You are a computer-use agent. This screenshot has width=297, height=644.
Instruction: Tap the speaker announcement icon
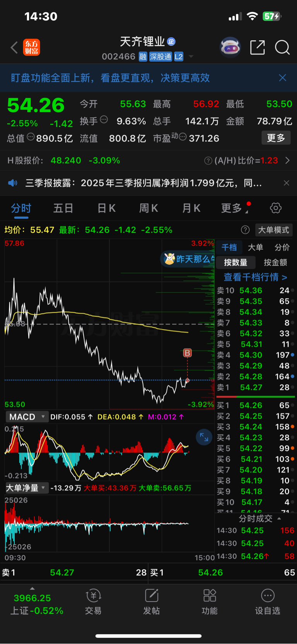[x=13, y=183]
